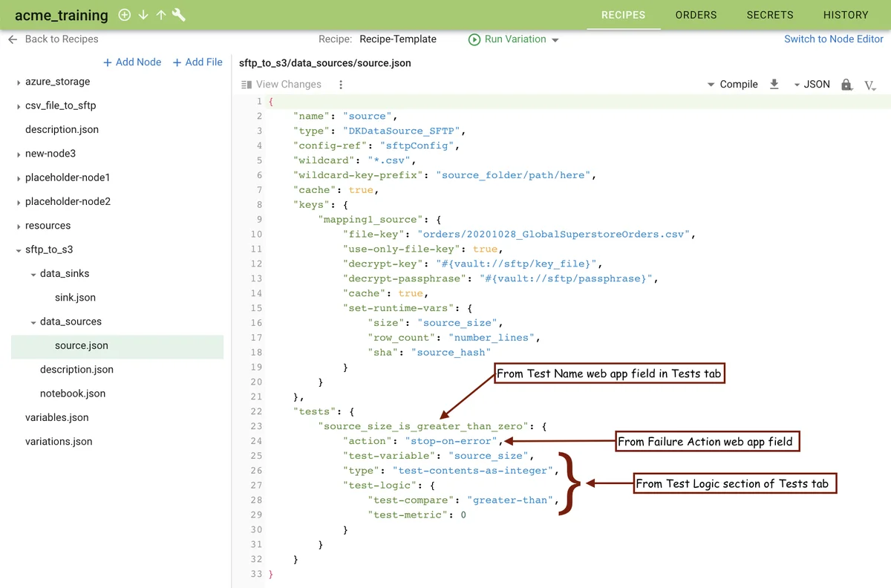Click Switch to Node Editor link
Screen dimensions: 891x588
point(833,39)
